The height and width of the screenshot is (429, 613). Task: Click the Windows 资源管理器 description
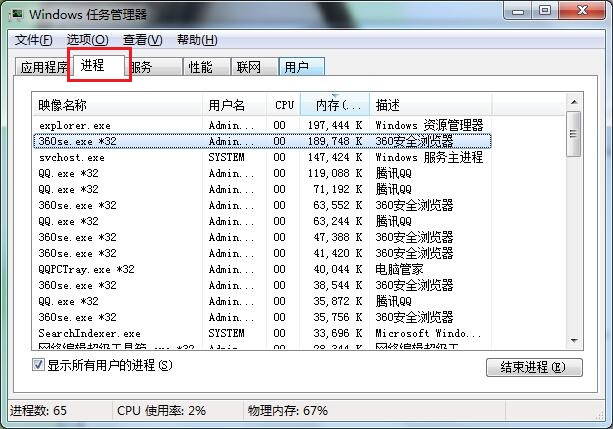point(429,125)
